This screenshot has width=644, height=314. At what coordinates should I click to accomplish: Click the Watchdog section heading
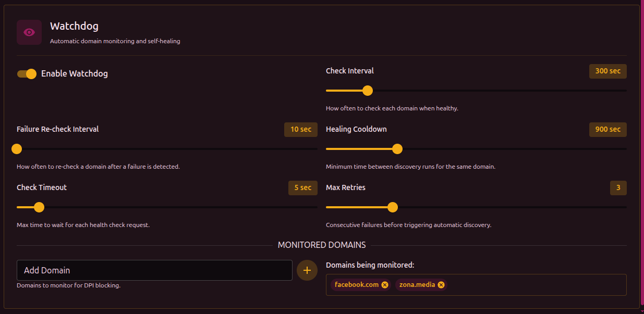(74, 26)
